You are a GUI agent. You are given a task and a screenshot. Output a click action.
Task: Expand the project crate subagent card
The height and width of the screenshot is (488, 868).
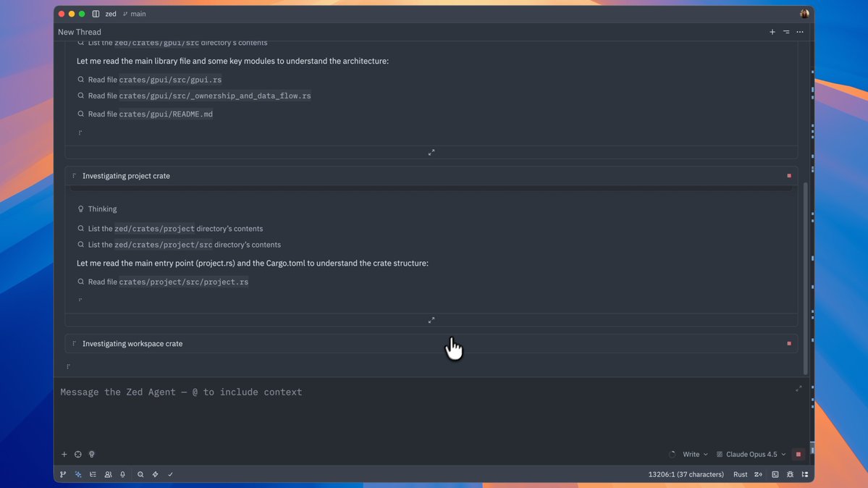click(431, 320)
